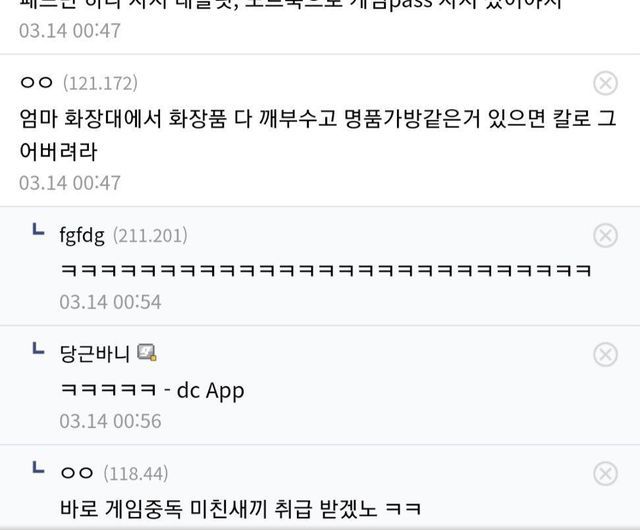The height and width of the screenshot is (530, 640).
Task: Delete the 당근바니 reply
Action: [x=605, y=354]
